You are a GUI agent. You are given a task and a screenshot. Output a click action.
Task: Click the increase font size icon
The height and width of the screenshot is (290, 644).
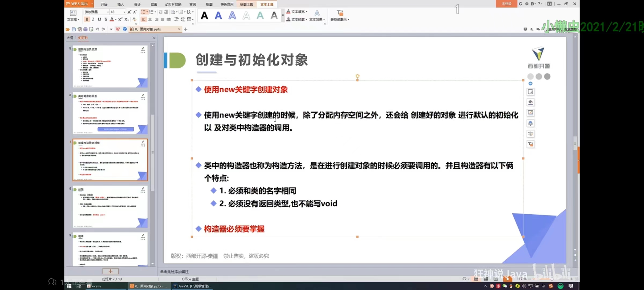[129, 12]
